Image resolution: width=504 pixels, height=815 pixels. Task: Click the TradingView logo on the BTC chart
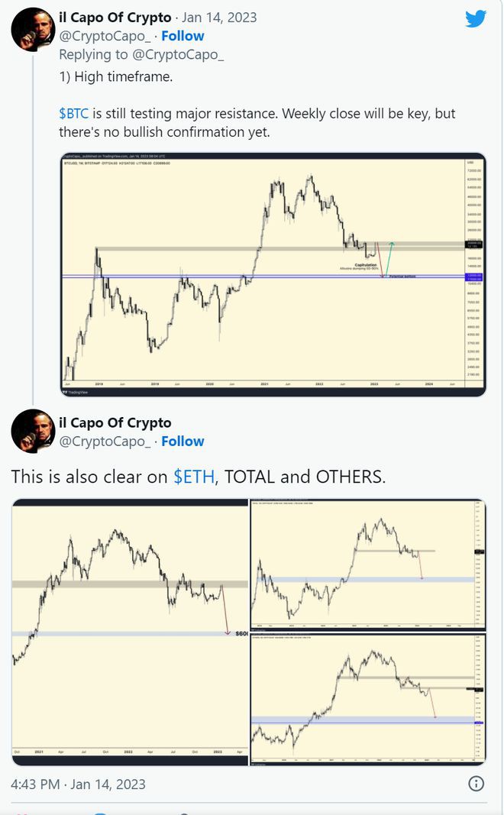click(75, 390)
